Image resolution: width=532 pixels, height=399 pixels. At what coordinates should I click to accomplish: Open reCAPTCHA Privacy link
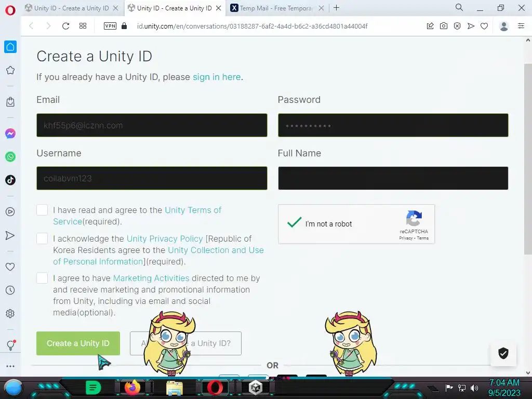(x=406, y=238)
